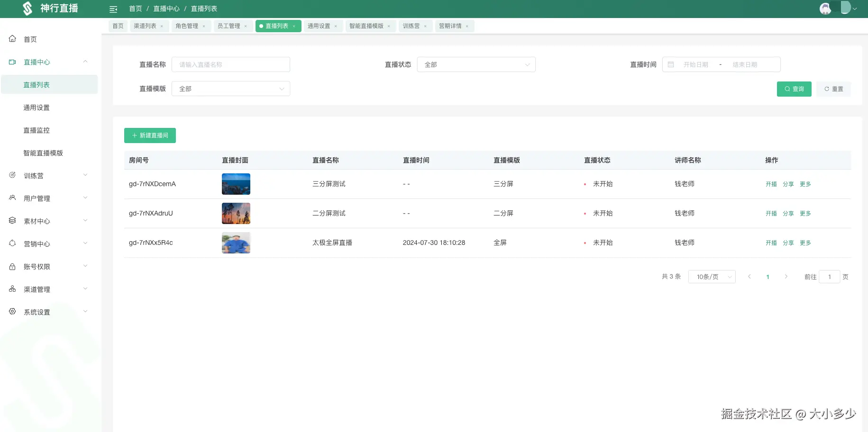The image size is (868, 432).
Task: Expand the 营销中心 sidebar menu
Action: (85, 243)
